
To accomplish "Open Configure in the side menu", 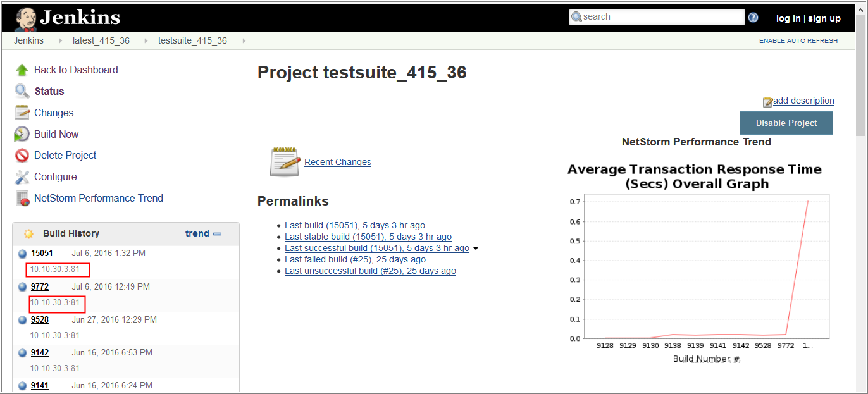I will click(56, 176).
